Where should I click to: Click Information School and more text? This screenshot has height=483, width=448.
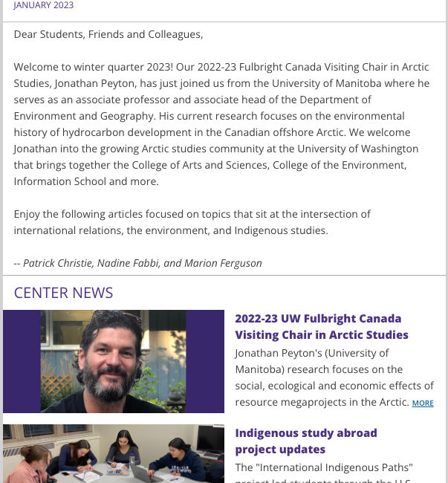click(86, 181)
